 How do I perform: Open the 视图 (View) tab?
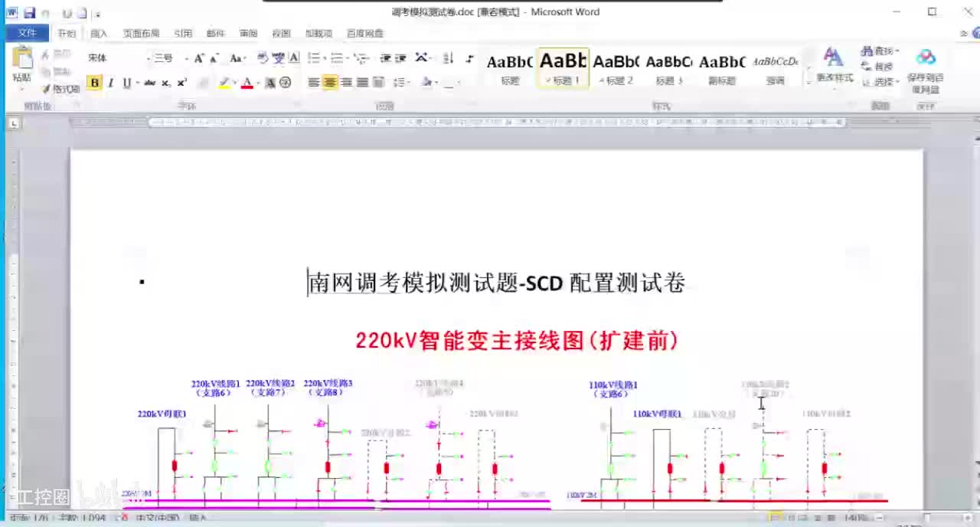pos(281,34)
